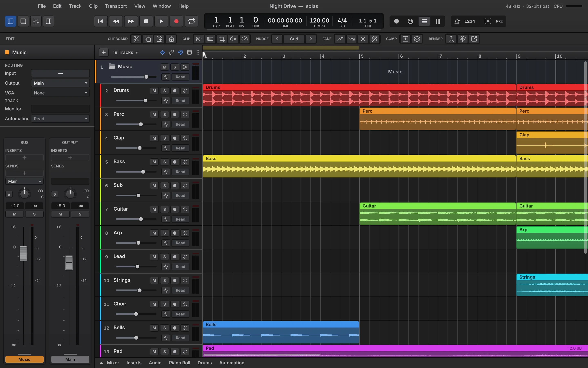Click the link tracks chain icon
Image resolution: width=588 pixels, height=368 pixels.
171,52
